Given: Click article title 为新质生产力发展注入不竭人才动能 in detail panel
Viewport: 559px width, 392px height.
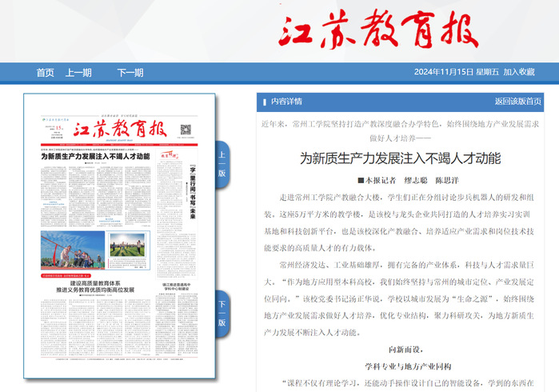Looking at the screenshot, I should pyautogui.click(x=401, y=158).
